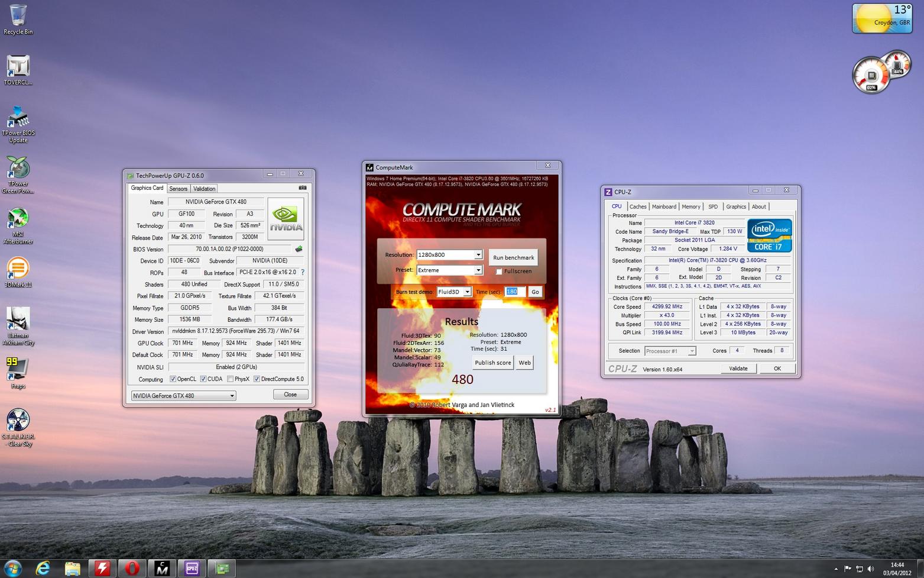Screen dimensions: 924x578
Task: Click the Time (sec) input field
Action: point(514,292)
